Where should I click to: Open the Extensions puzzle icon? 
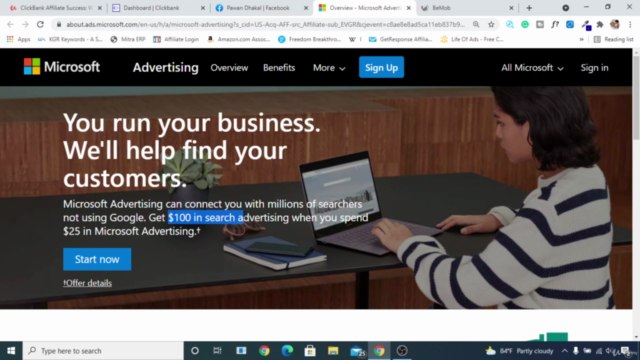[x=600, y=24]
